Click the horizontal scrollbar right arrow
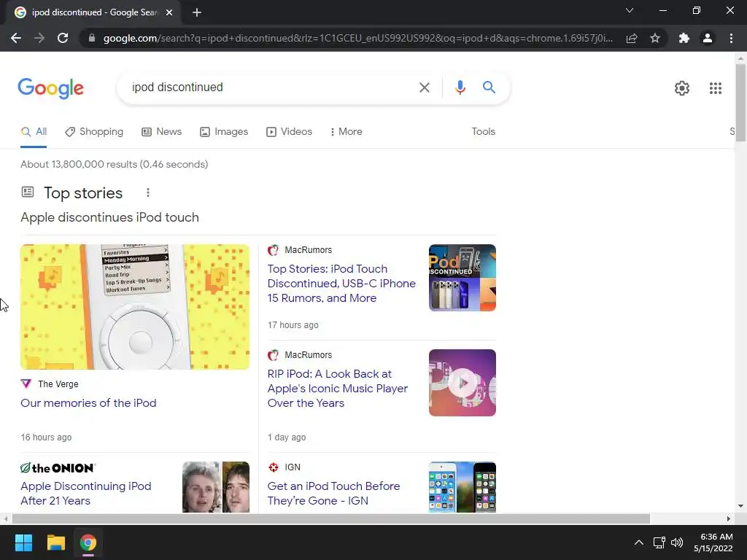 point(729,518)
